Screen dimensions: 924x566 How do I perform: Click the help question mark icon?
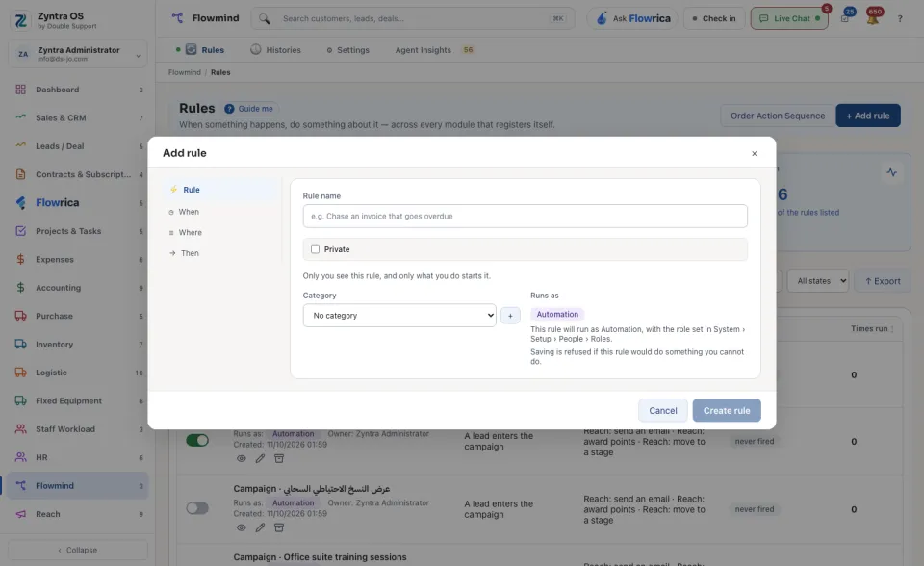(x=900, y=19)
